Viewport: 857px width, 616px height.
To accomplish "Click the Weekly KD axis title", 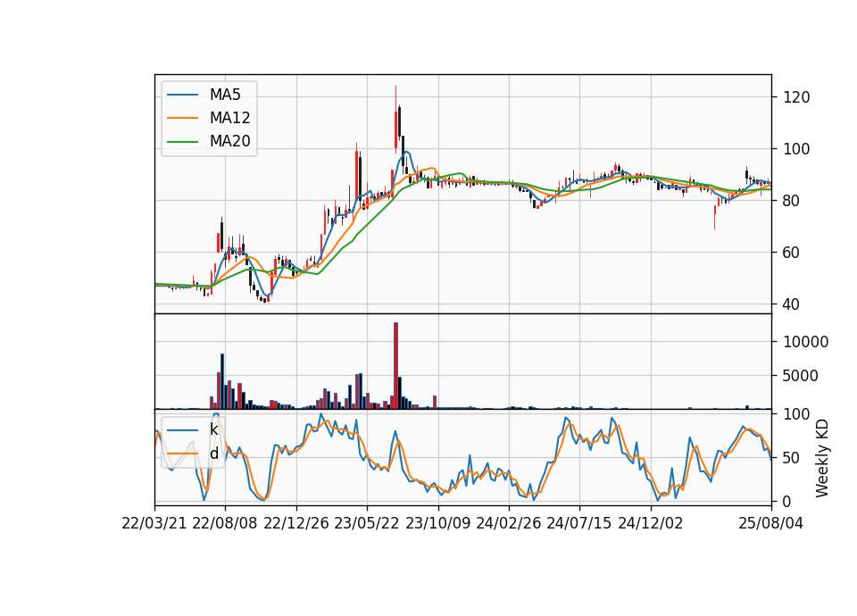I will click(822, 458).
